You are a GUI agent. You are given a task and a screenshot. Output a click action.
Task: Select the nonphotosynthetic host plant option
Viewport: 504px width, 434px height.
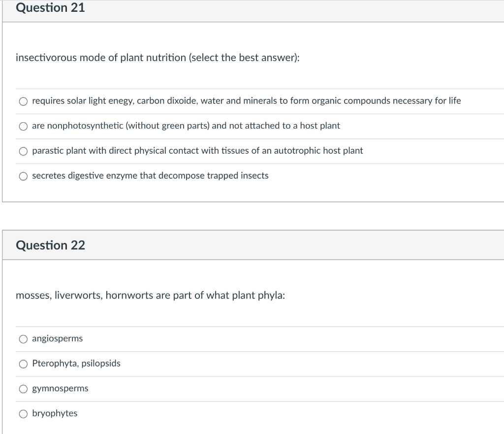23,126
